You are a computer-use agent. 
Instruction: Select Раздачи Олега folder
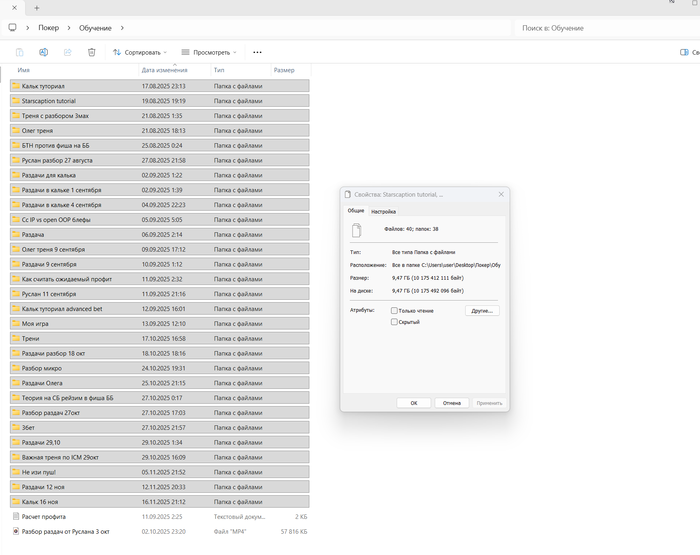[159, 383]
